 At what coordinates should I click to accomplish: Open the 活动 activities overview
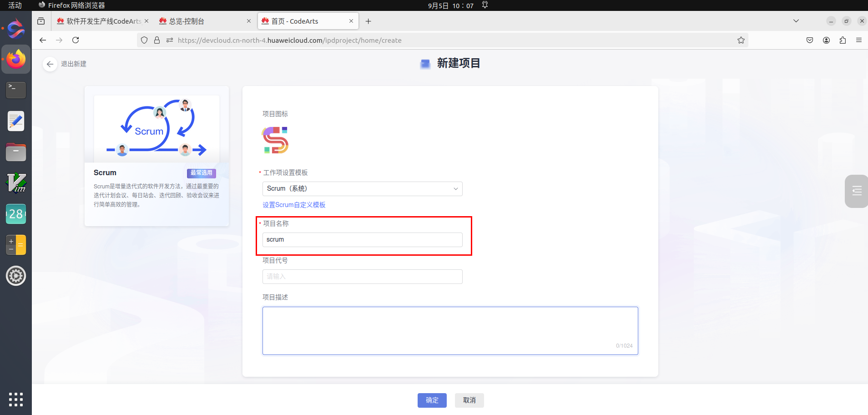tap(15, 5)
